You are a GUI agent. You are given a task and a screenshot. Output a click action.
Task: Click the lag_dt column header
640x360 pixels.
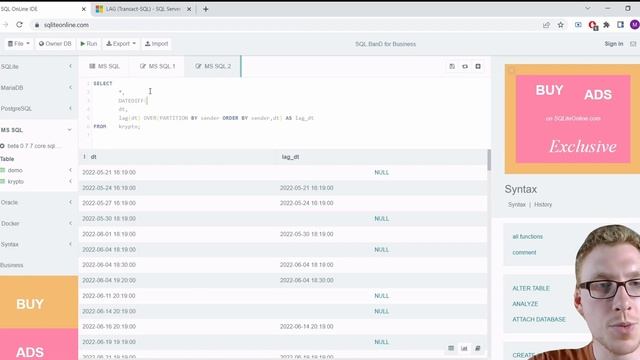[290, 157]
